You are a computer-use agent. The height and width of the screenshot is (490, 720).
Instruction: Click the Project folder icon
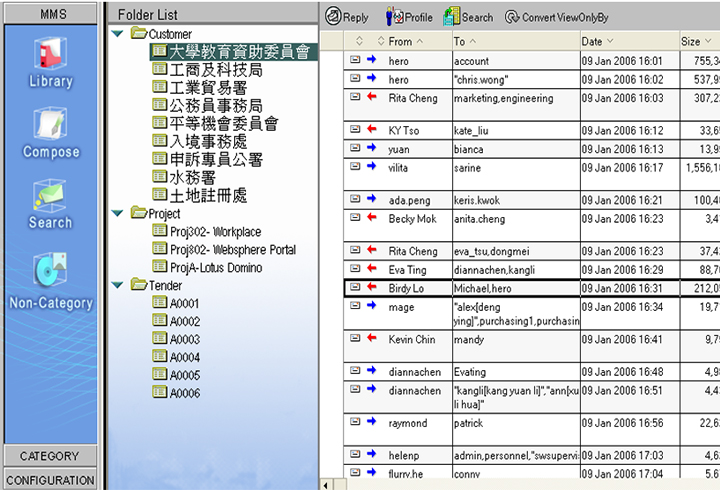(138, 213)
